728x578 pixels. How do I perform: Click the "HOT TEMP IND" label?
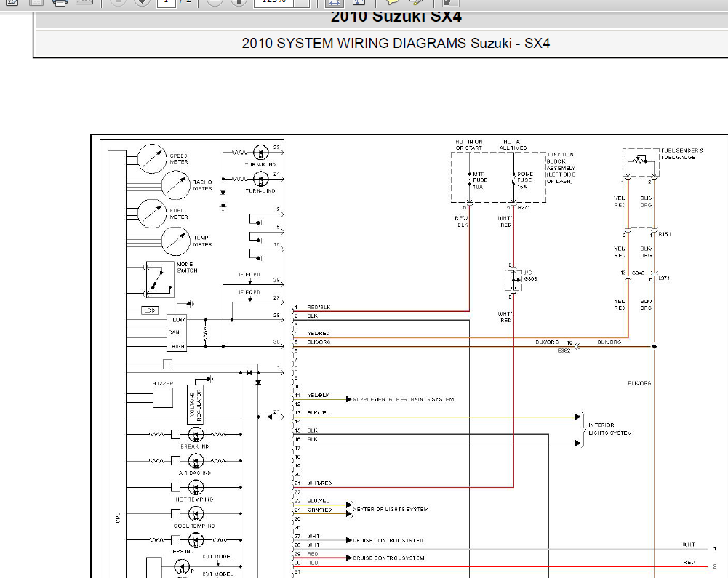pyautogui.click(x=194, y=499)
